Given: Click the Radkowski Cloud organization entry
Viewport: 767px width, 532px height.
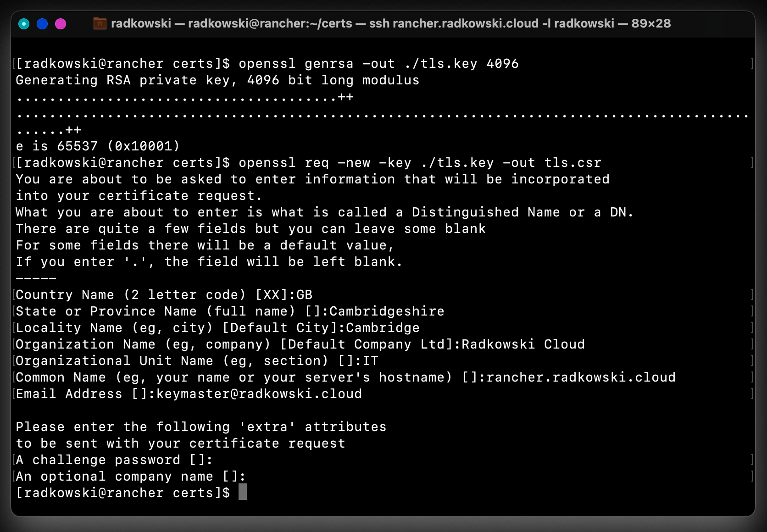Looking at the screenshot, I should tap(523, 344).
